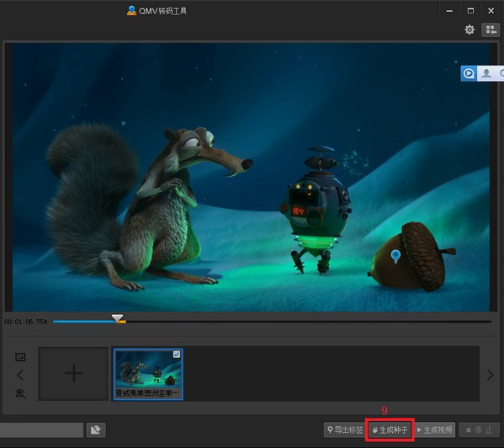The image size is (504, 448).
Task: Toggle the layout view icon beside gear
Action: pyautogui.click(x=491, y=30)
